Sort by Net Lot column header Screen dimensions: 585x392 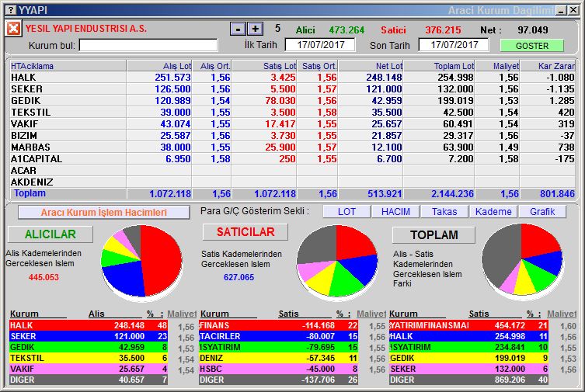371,66
